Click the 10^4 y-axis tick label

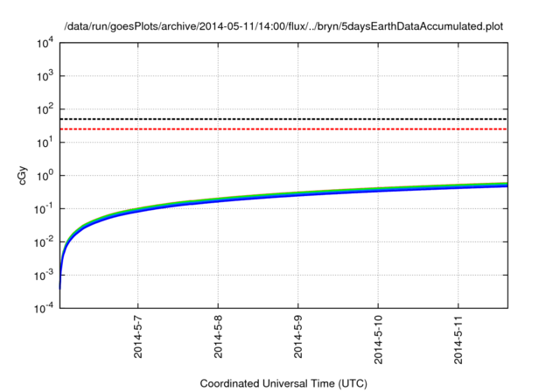(x=45, y=44)
